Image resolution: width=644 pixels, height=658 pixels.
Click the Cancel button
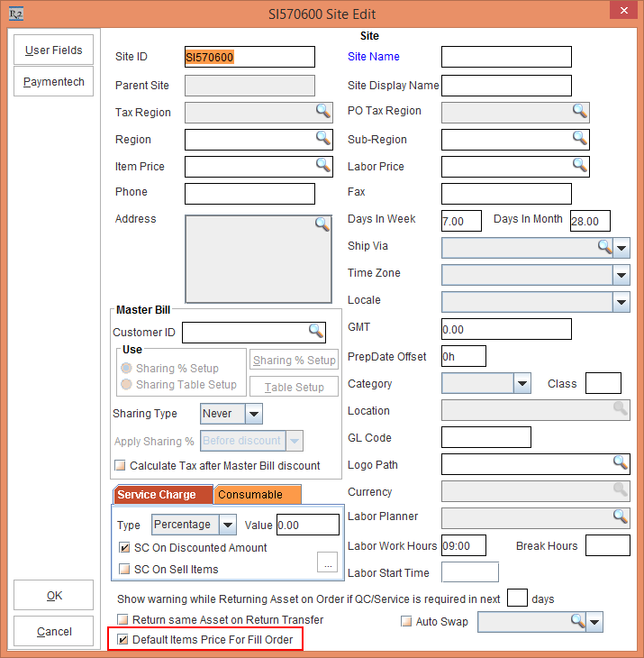pyautogui.click(x=54, y=631)
